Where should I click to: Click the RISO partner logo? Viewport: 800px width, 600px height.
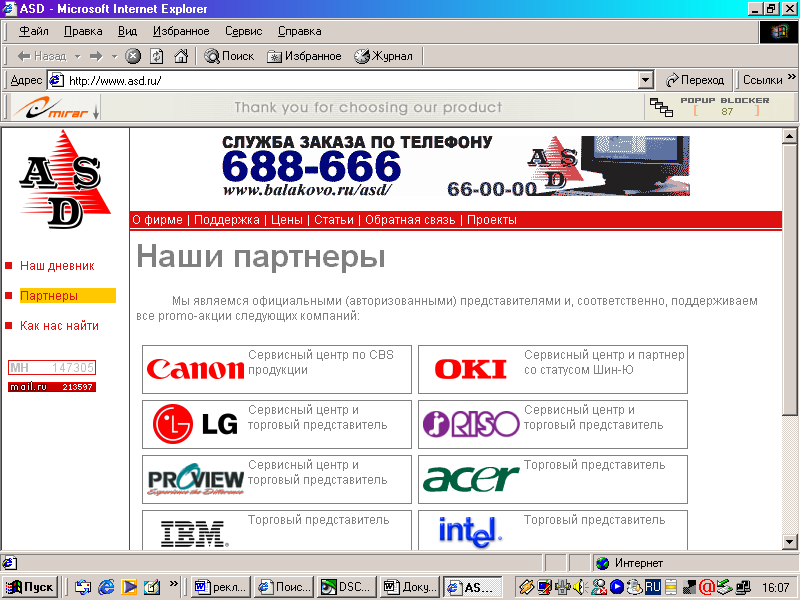(x=471, y=424)
